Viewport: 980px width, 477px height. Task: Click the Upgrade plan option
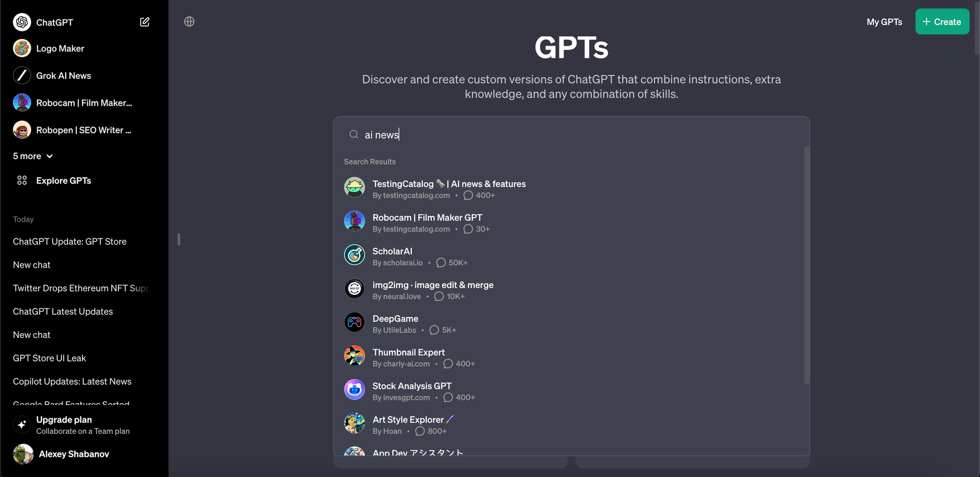coord(83,425)
